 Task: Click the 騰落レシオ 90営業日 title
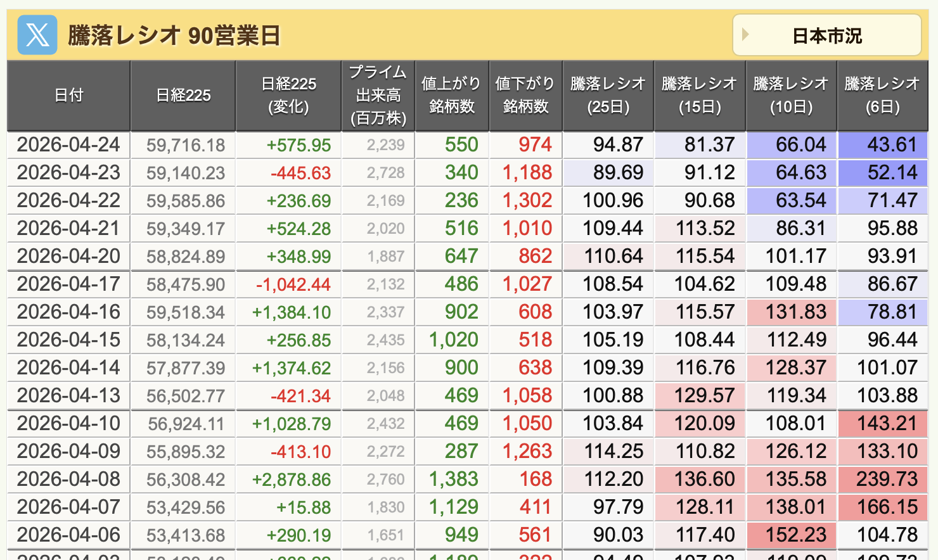(x=174, y=35)
